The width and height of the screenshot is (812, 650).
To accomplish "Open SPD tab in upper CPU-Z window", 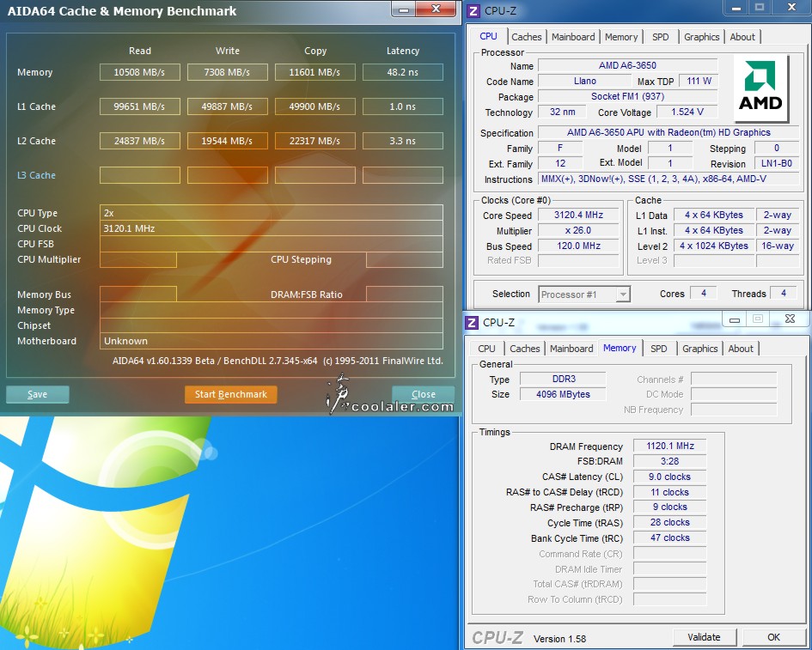I will pos(660,37).
